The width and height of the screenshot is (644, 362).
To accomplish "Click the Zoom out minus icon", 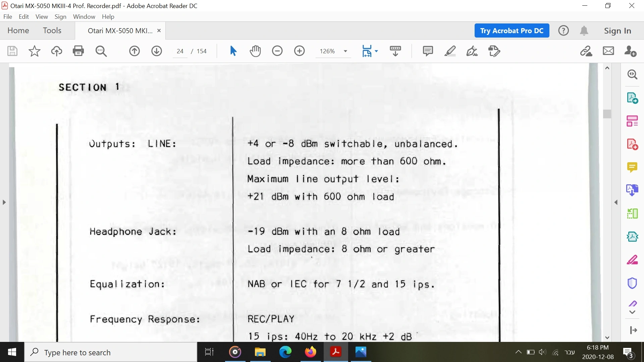I will [277, 51].
